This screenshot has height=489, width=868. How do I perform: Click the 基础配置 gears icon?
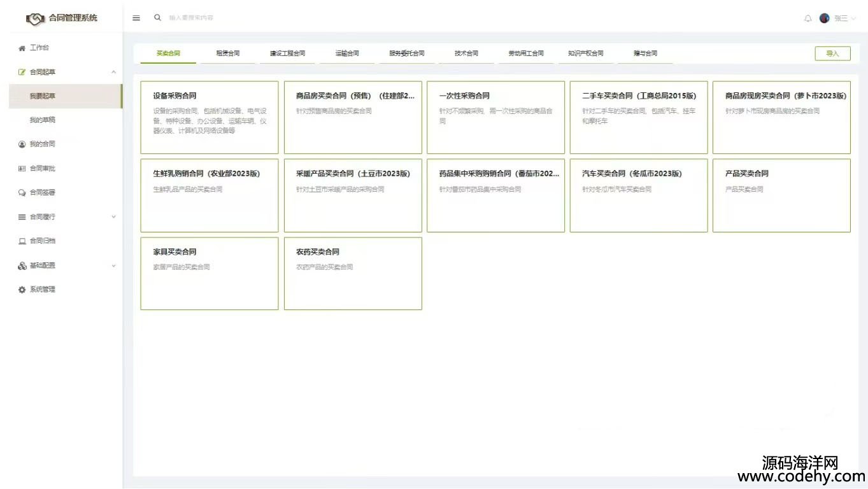coord(22,266)
